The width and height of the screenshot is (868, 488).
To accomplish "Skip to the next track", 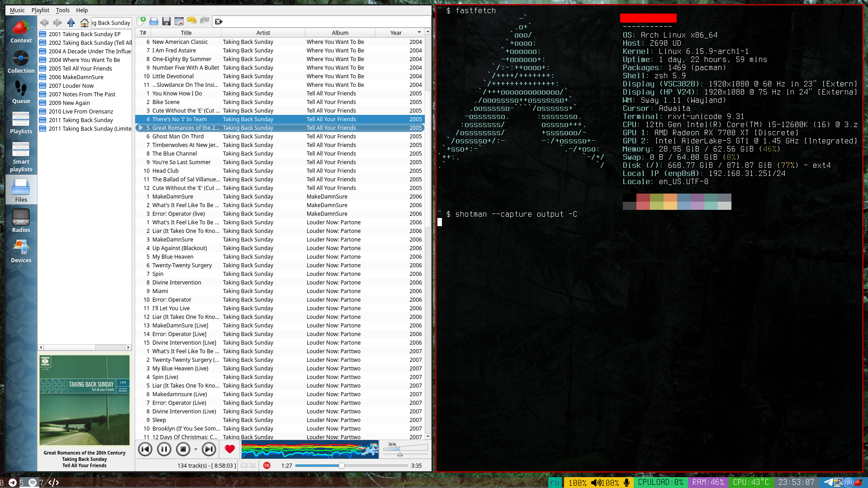I will click(x=209, y=449).
